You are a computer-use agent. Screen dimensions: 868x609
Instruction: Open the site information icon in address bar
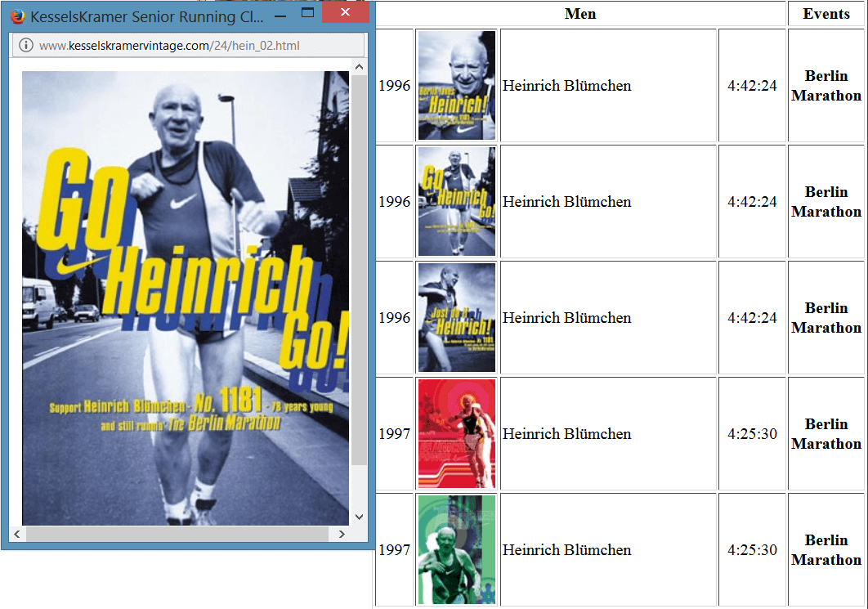pos(26,46)
